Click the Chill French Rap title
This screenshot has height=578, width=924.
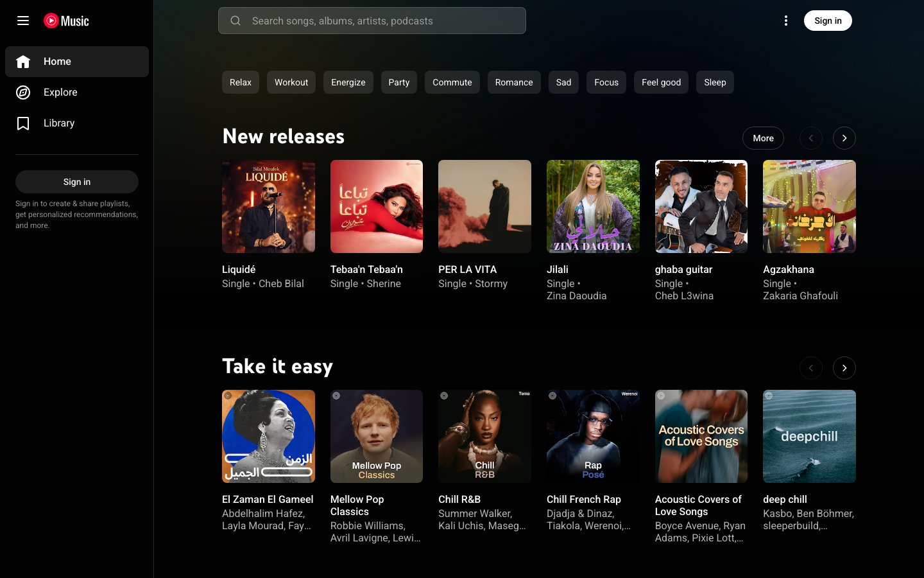click(584, 500)
